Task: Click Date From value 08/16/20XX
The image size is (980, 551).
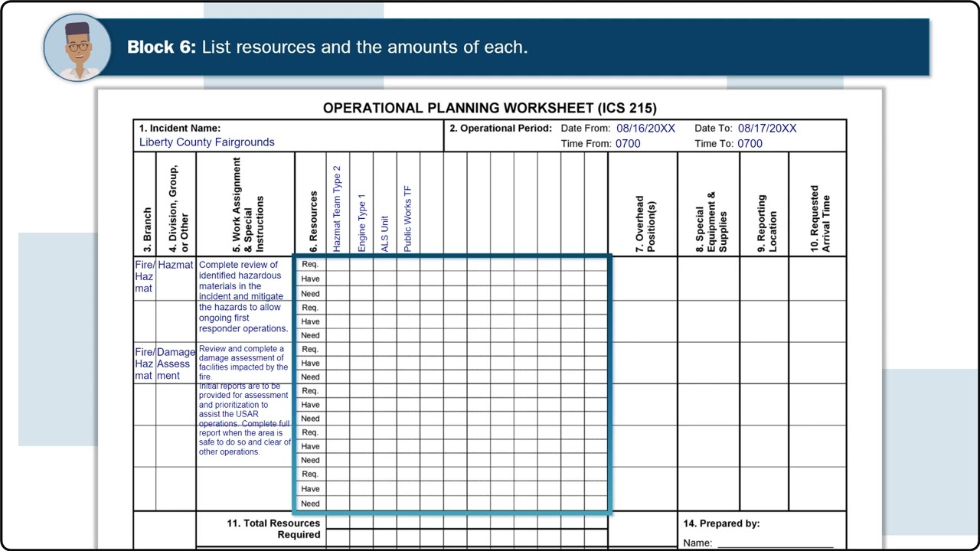Action: click(x=645, y=129)
